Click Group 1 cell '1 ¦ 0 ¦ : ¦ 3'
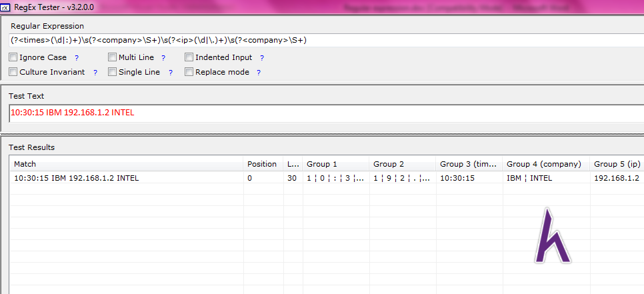 pyautogui.click(x=335, y=178)
